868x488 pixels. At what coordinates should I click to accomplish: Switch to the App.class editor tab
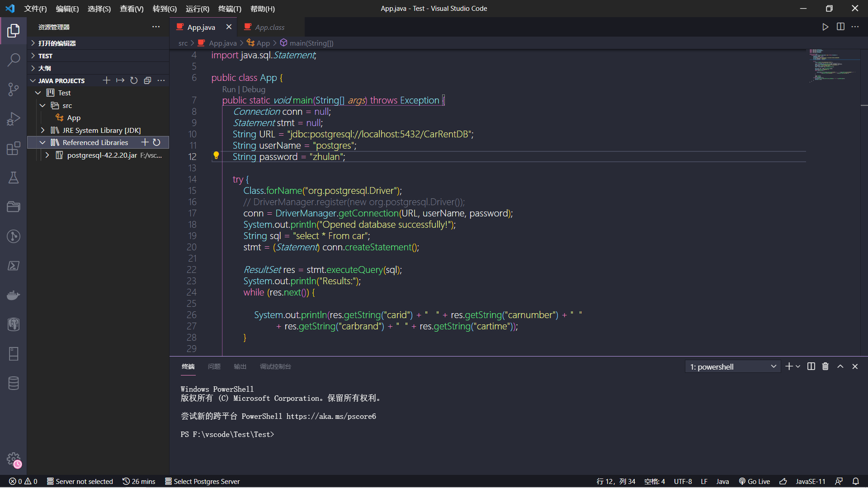coord(269,27)
